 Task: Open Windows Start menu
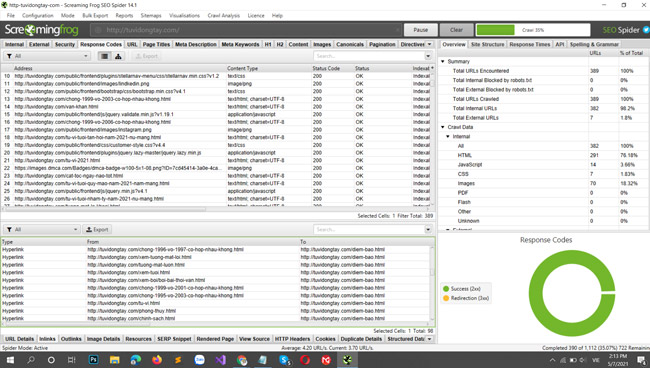click(x=10, y=360)
